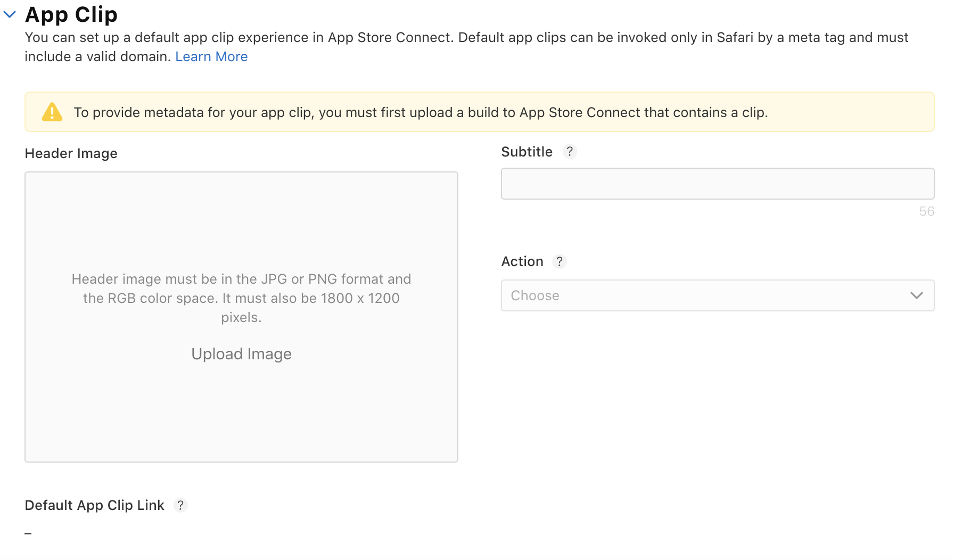Show help for Action field
This screenshot has height=560, width=954.
(x=560, y=261)
